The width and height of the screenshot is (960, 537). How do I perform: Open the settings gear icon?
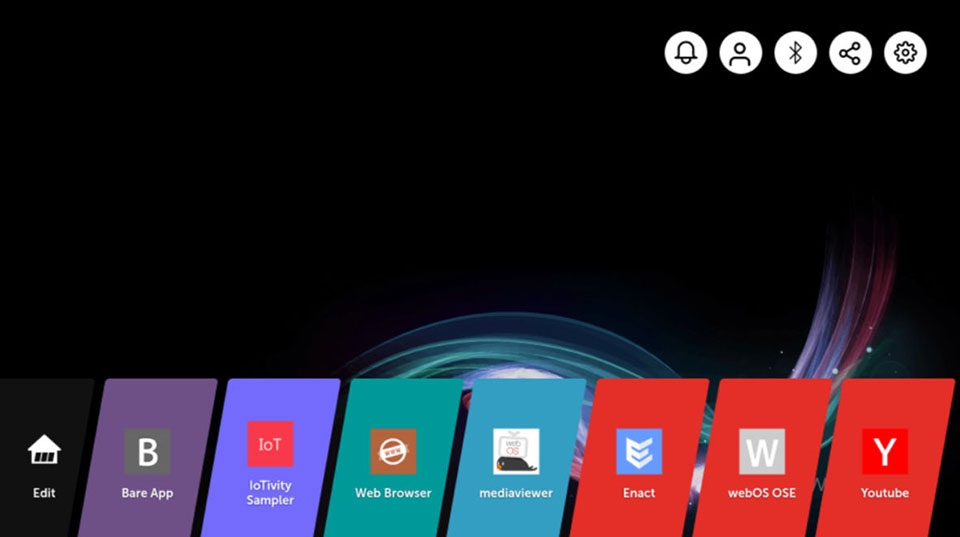tap(906, 53)
